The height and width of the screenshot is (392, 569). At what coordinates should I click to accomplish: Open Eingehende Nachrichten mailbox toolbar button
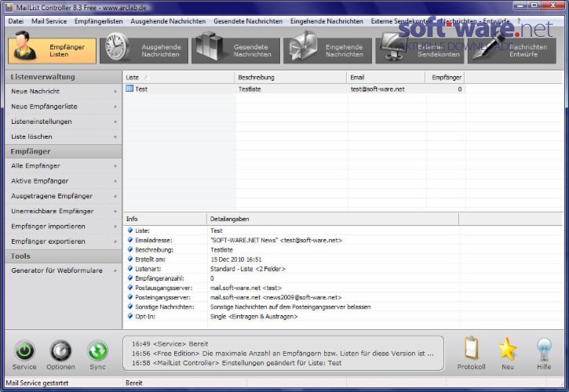pos(328,50)
